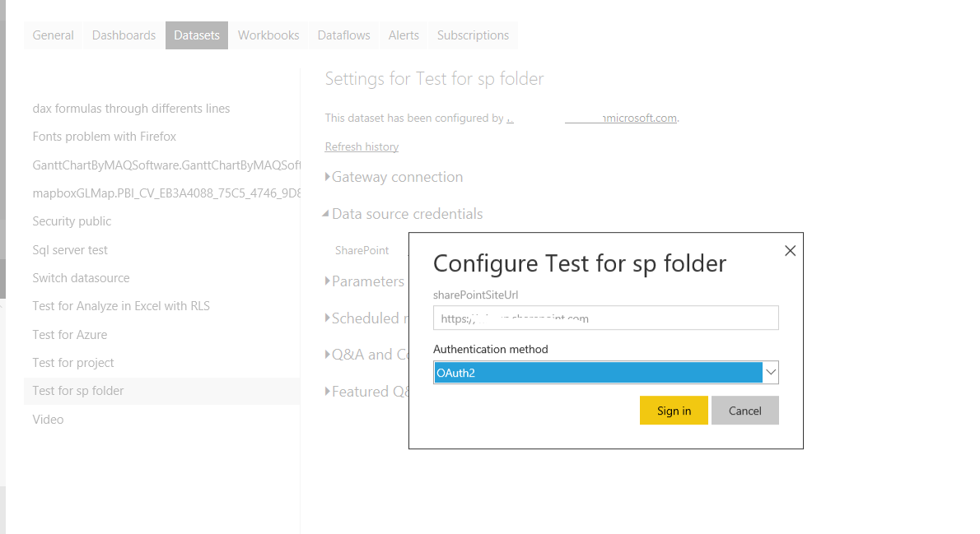Screen dimensions: 980x534
Task: Click the SharePoint data source entry
Action: tap(362, 250)
